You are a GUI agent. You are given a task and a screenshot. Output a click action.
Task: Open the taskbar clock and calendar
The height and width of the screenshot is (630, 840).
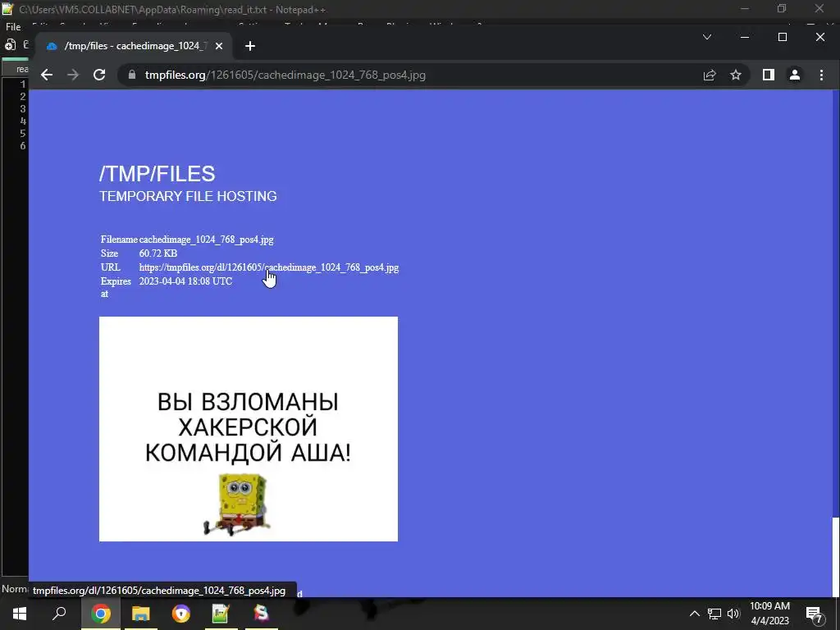pyautogui.click(x=769, y=614)
